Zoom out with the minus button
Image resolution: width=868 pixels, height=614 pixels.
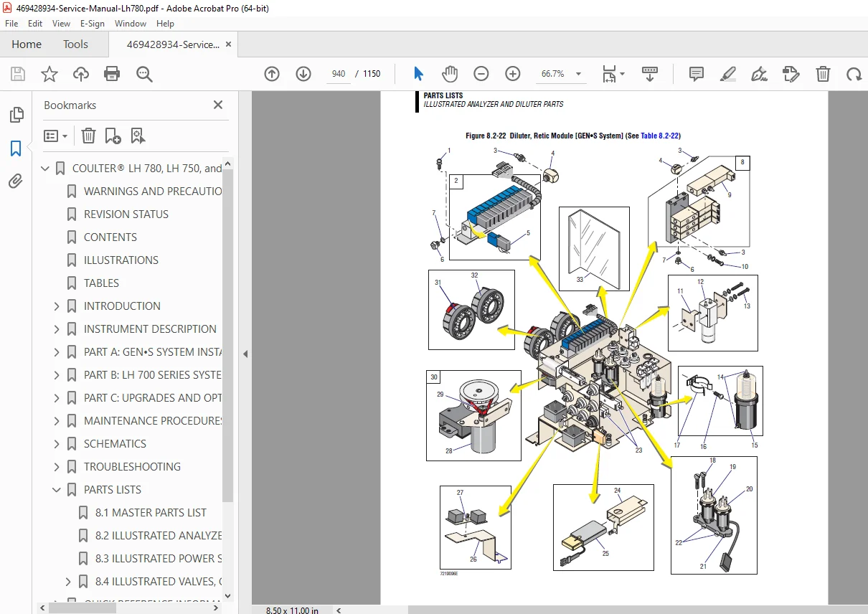pos(481,74)
